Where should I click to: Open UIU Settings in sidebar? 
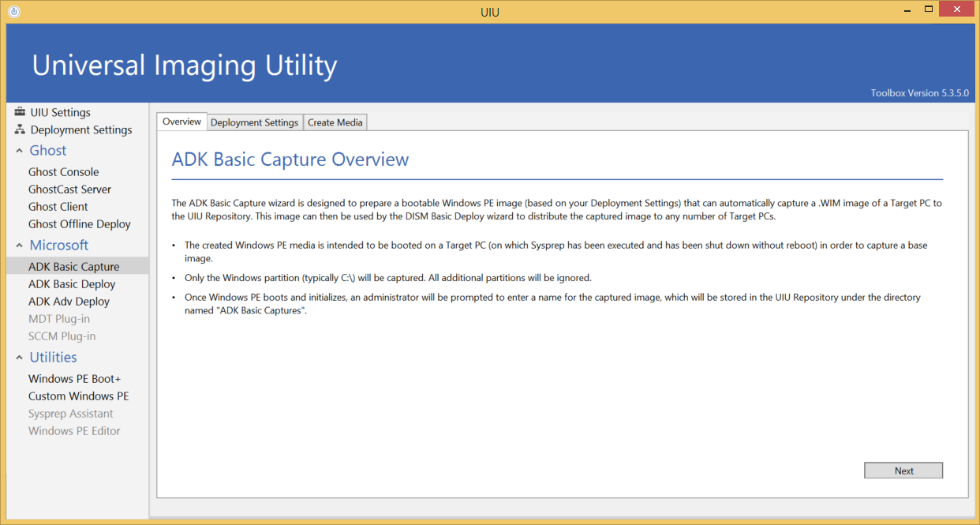61,112
